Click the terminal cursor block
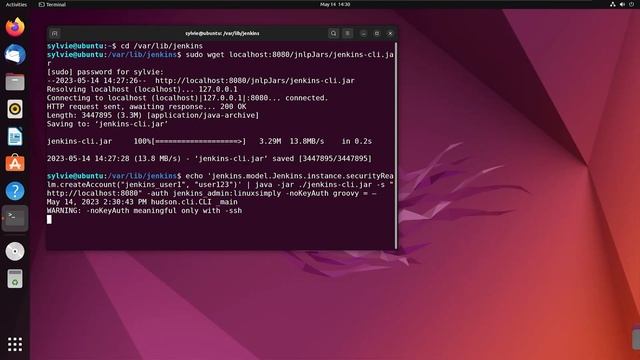This screenshot has width=640, height=360. 49,219
